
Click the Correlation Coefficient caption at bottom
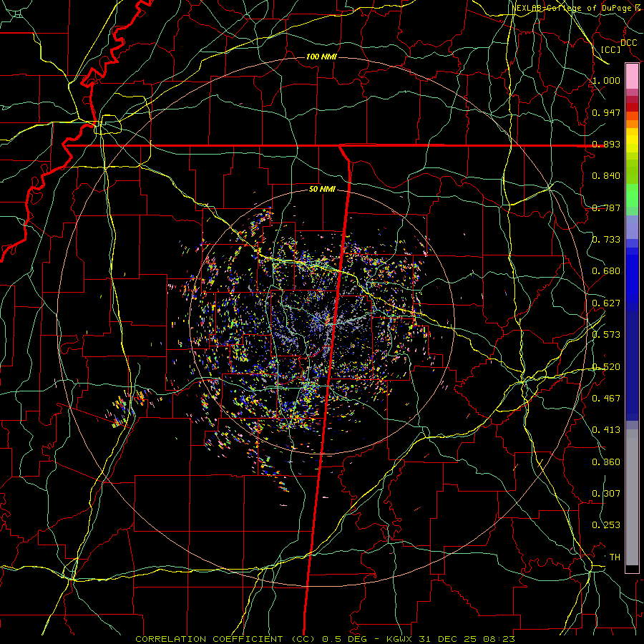click(x=325, y=639)
